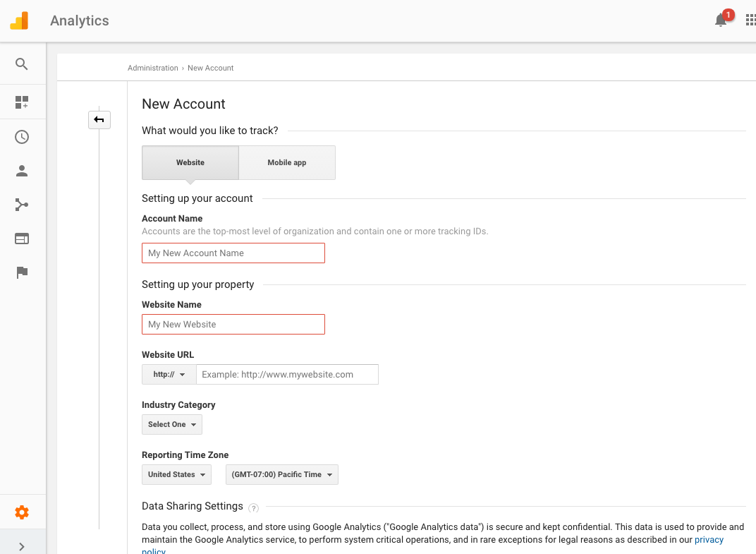
Task: Expand sidebar with the chevron arrow
Action: [22, 547]
